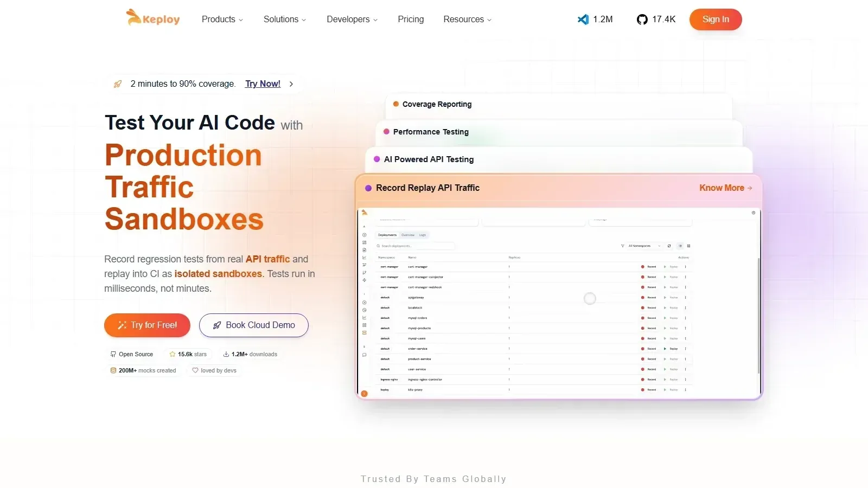Click the database icon beside 200M+ mocks created
The width and height of the screenshot is (868, 488).
coord(113,370)
